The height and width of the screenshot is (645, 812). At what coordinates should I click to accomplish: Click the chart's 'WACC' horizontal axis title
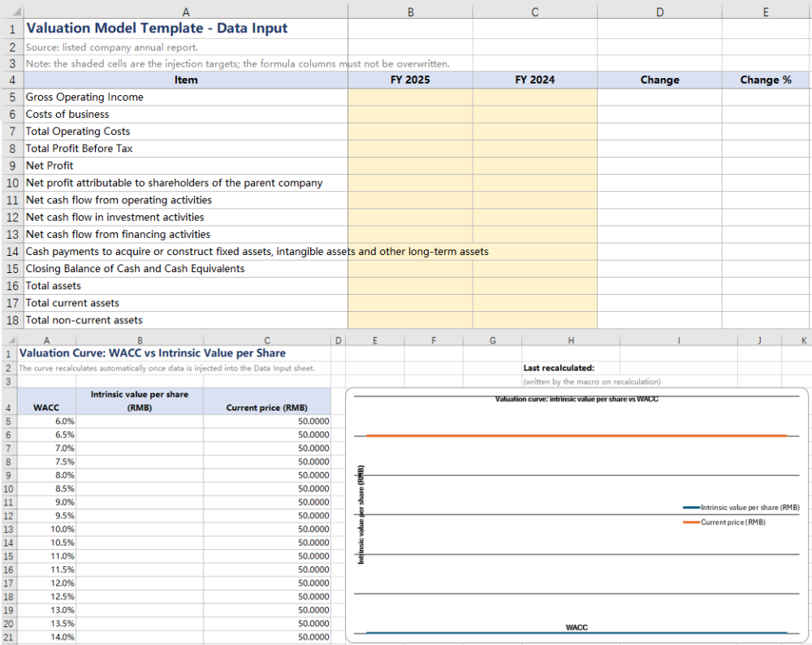[x=577, y=627]
